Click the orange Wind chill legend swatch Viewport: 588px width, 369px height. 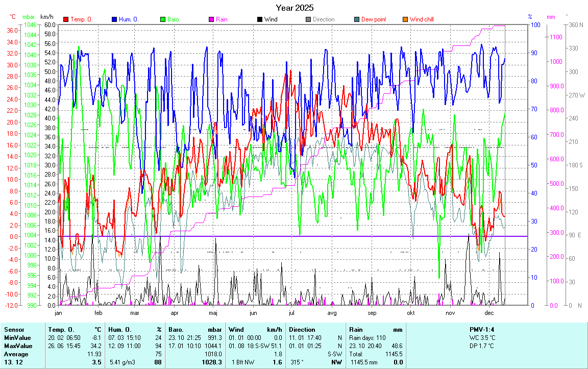point(405,19)
